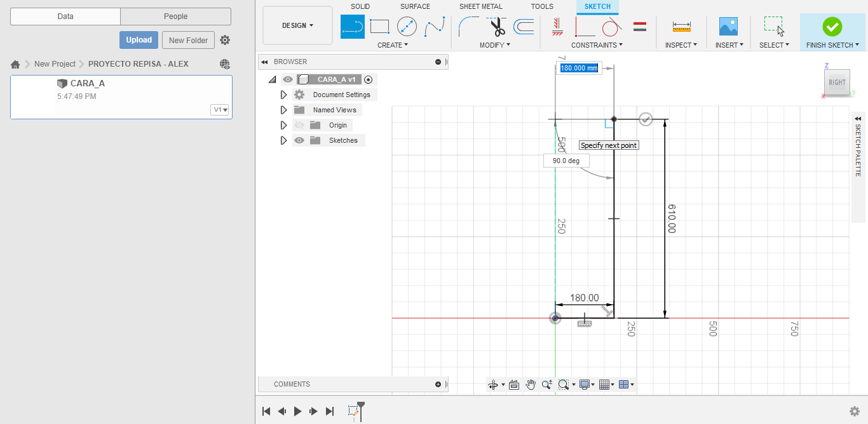Click the Orbit navigation icon
Screen dimensions: 868x424
click(492, 385)
